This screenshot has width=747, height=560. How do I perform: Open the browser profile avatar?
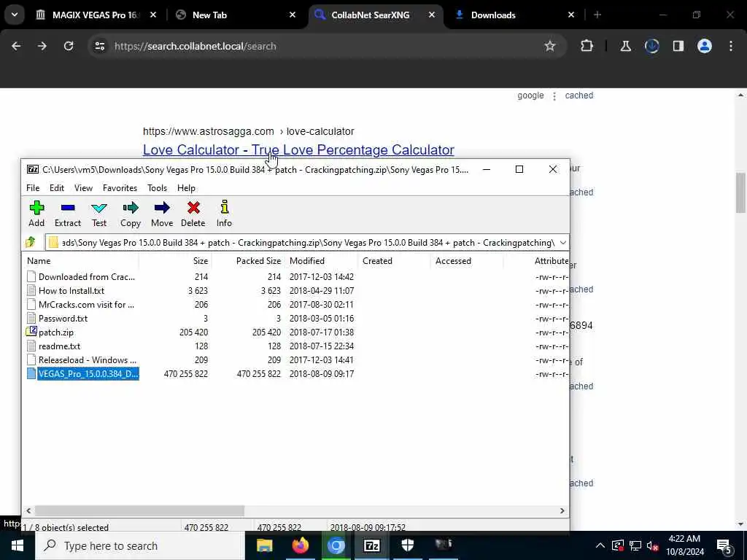[x=704, y=46]
